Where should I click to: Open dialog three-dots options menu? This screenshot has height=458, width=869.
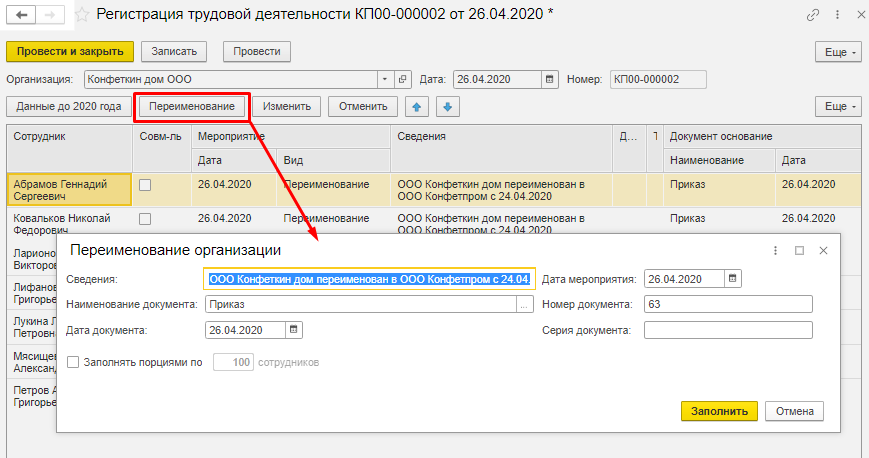point(775,251)
